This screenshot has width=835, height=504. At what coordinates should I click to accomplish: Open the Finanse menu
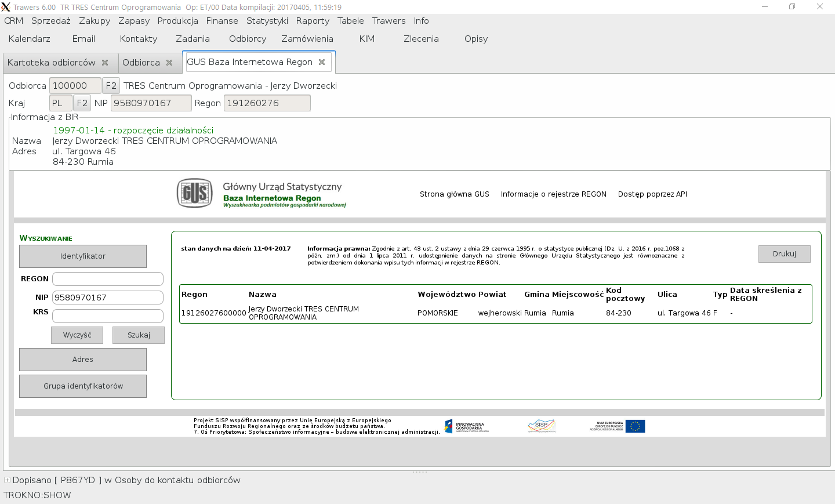pyautogui.click(x=222, y=21)
